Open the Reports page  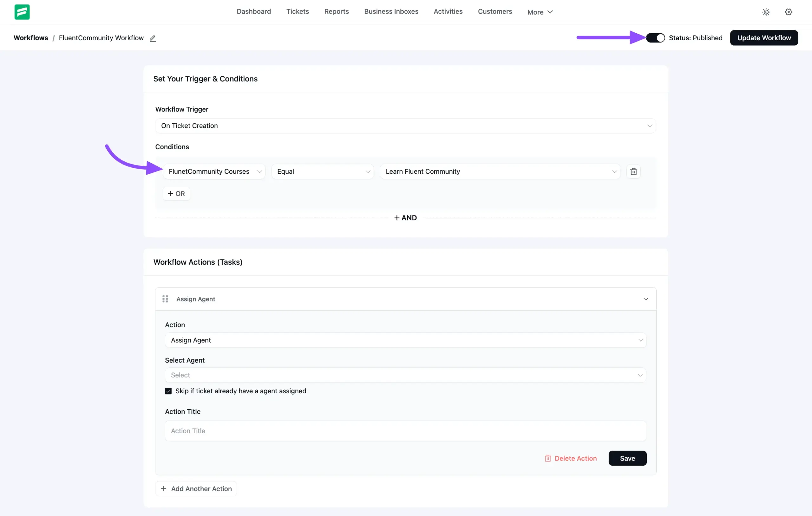336,11
